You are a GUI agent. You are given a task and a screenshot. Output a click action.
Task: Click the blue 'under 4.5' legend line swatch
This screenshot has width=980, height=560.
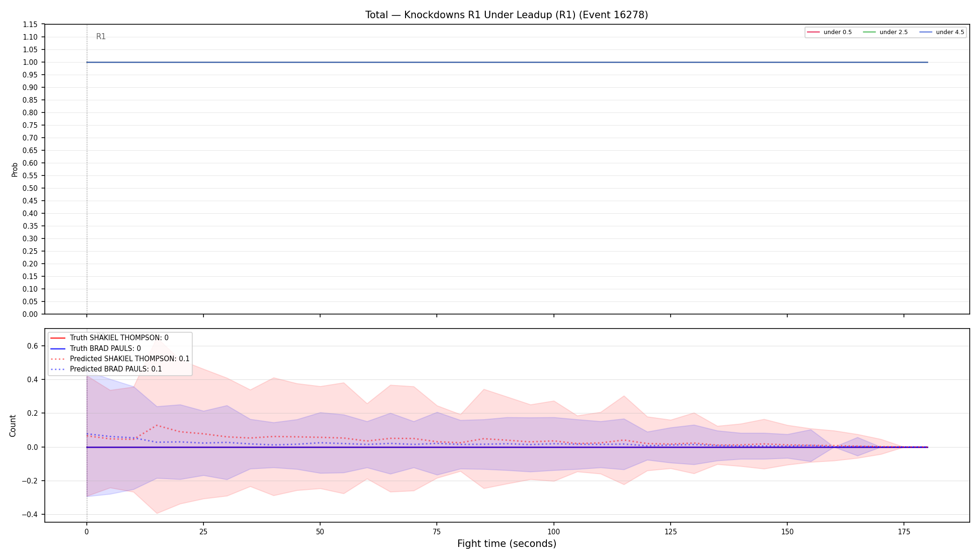coord(926,32)
